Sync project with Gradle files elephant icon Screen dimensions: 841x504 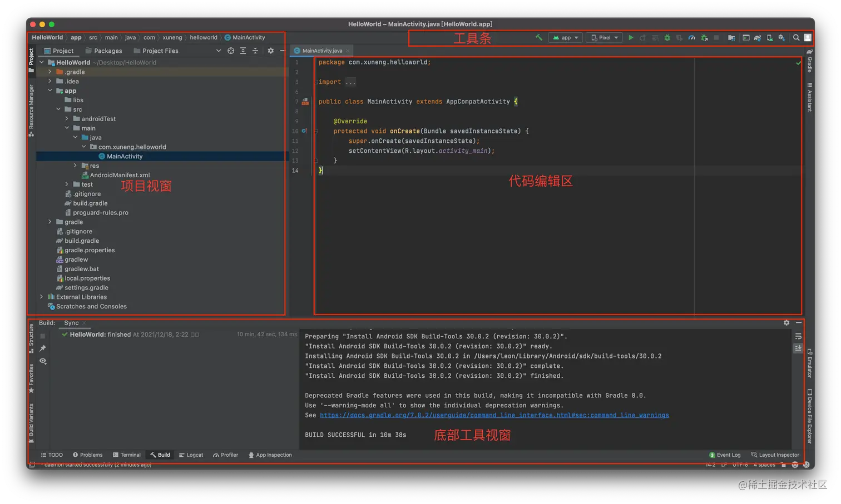[x=758, y=38]
